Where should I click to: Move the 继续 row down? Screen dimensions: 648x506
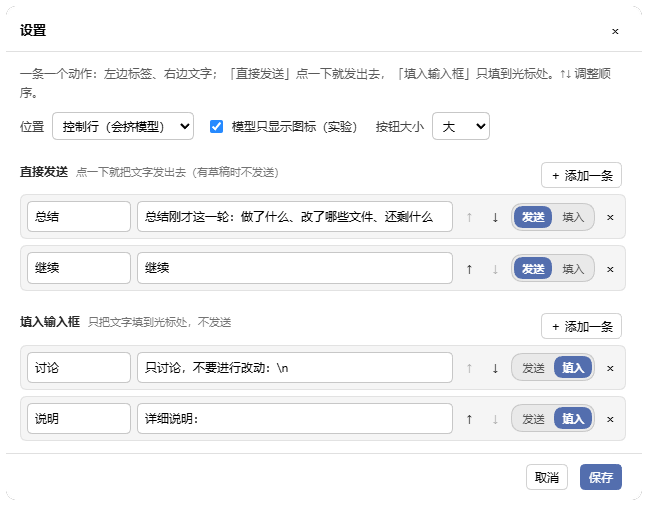[x=495, y=269]
